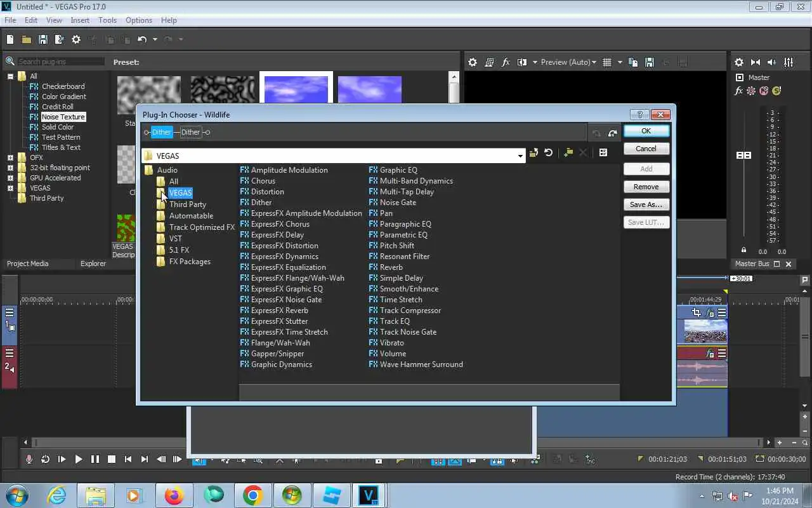812x508 pixels.
Task: Click the Downmix Output icon in Master Bus
Action: pyautogui.click(x=756, y=62)
